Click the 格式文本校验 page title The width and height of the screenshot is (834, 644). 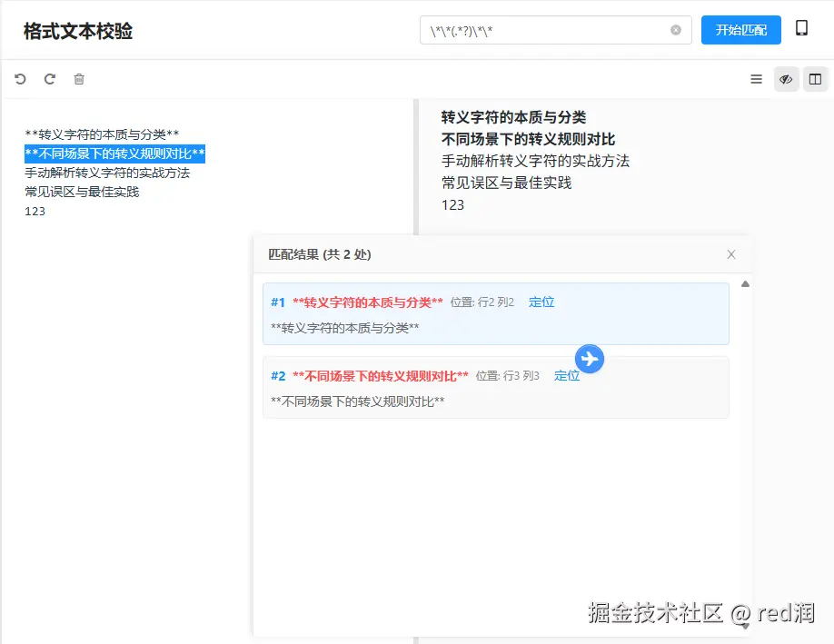77,31
